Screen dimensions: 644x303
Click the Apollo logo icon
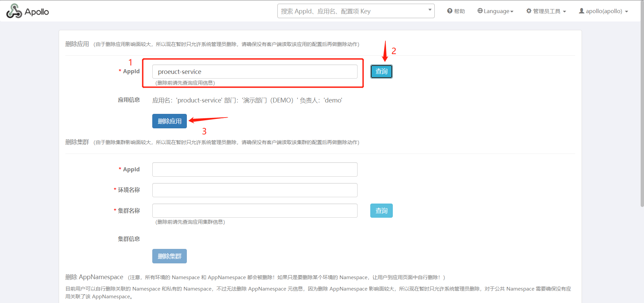[x=14, y=11]
